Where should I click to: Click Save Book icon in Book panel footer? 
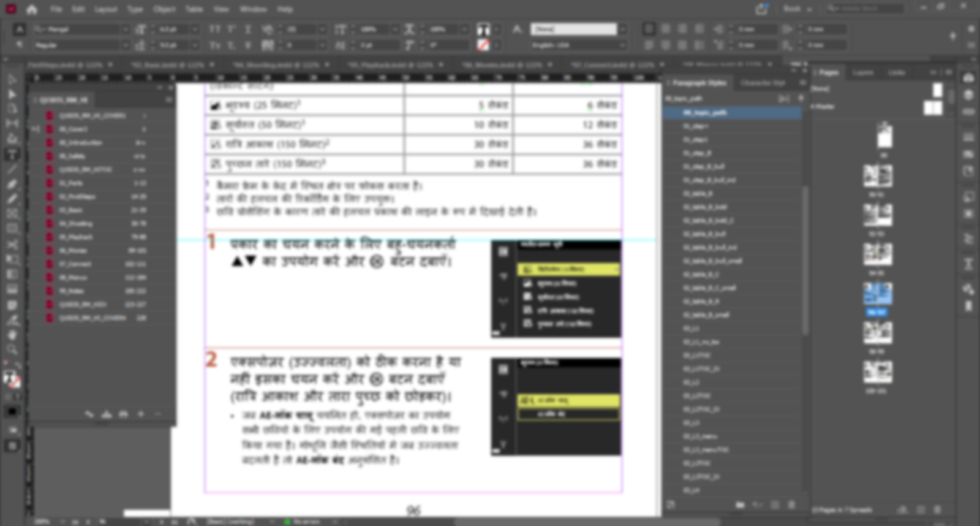107,414
